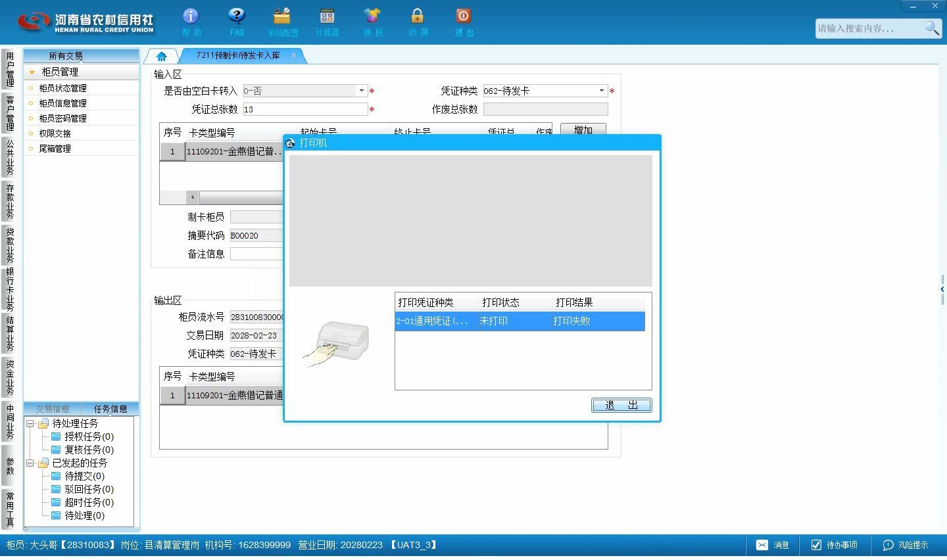This screenshot has width=947, height=560.
Task: Click the search magnifier icon
Action: (932, 28)
